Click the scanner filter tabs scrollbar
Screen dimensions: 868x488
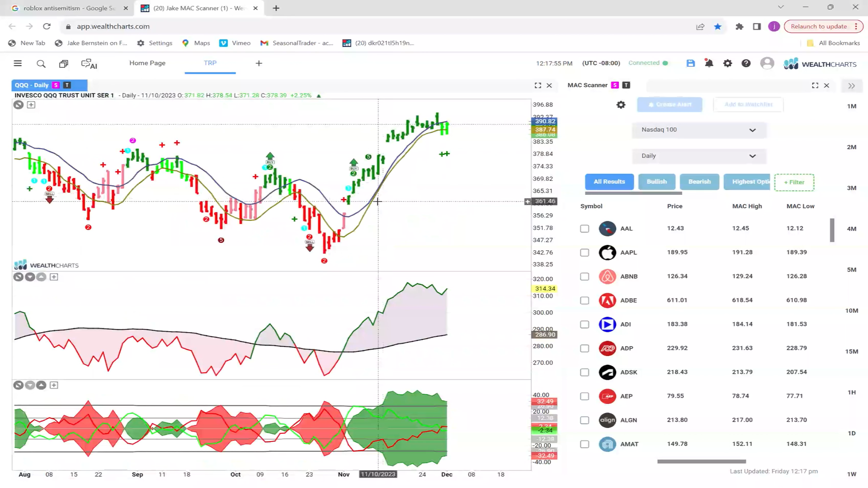633,193
